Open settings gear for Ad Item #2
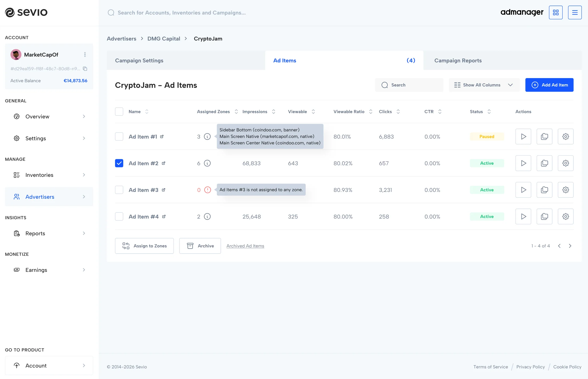 (x=566, y=163)
